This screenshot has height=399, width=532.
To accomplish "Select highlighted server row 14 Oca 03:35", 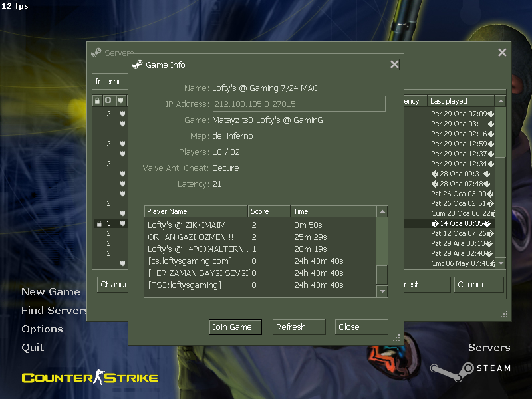I will click(462, 223).
